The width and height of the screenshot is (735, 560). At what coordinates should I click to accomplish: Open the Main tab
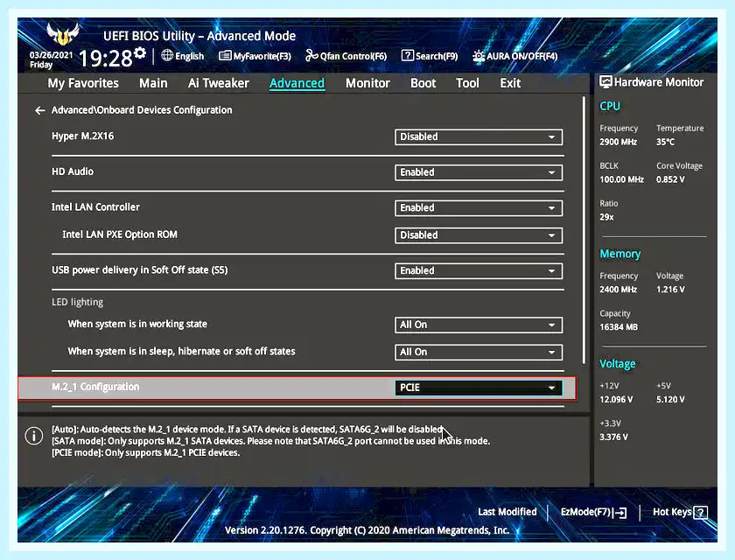pyautogui.click(x=153, y=83)
